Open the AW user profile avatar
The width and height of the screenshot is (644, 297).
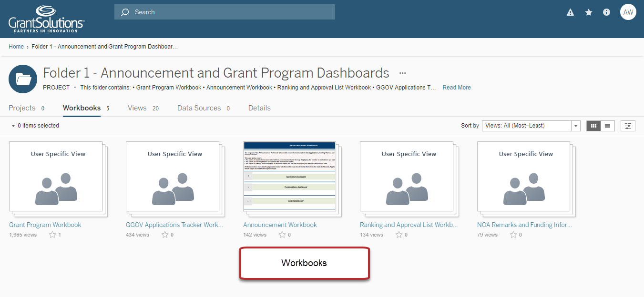coord(628,12)
